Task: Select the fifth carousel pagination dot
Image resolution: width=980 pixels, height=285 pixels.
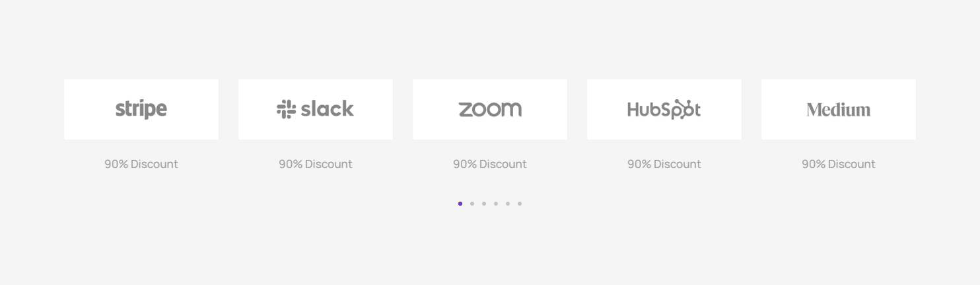Action: click(508, 204)
